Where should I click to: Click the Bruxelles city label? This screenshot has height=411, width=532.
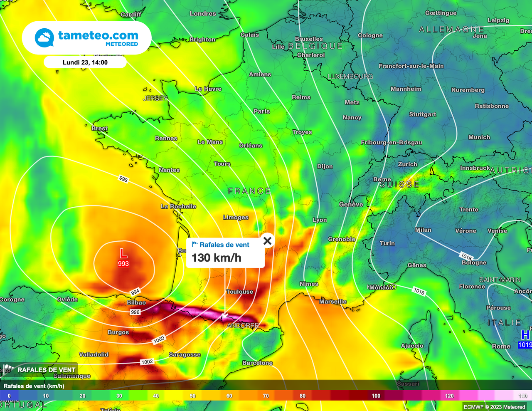pos(309,39)
